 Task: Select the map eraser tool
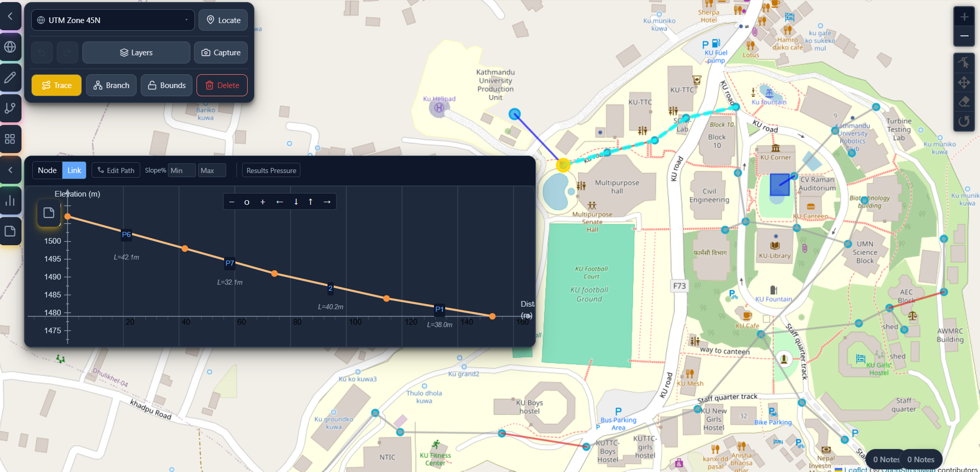pyautogui.click(x=964, y=101)
